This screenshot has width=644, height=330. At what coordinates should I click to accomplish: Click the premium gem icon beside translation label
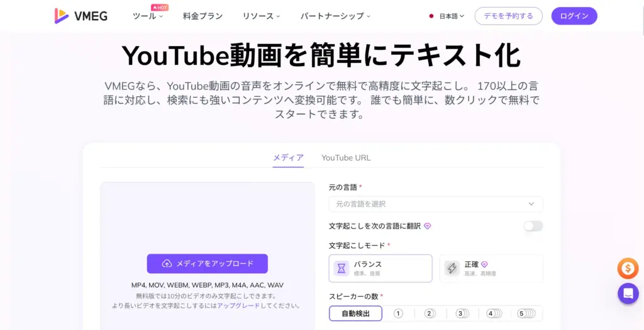click(x=427, y=226)
